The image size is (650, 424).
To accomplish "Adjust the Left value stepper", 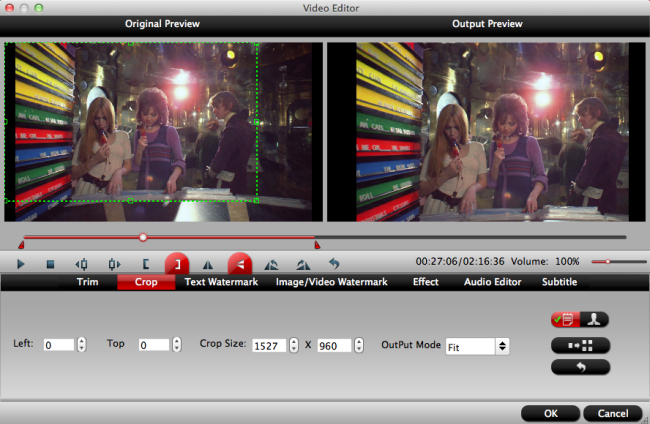I will pos(82,345).
